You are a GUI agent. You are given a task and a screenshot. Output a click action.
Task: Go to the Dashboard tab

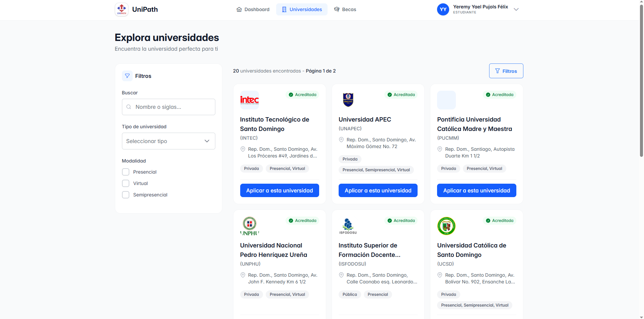253,9
